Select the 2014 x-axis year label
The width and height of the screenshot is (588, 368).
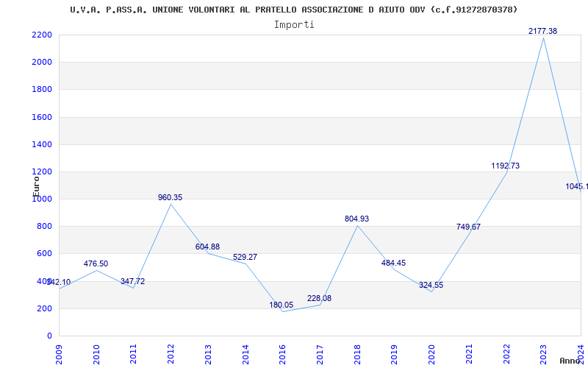point(245,354)
